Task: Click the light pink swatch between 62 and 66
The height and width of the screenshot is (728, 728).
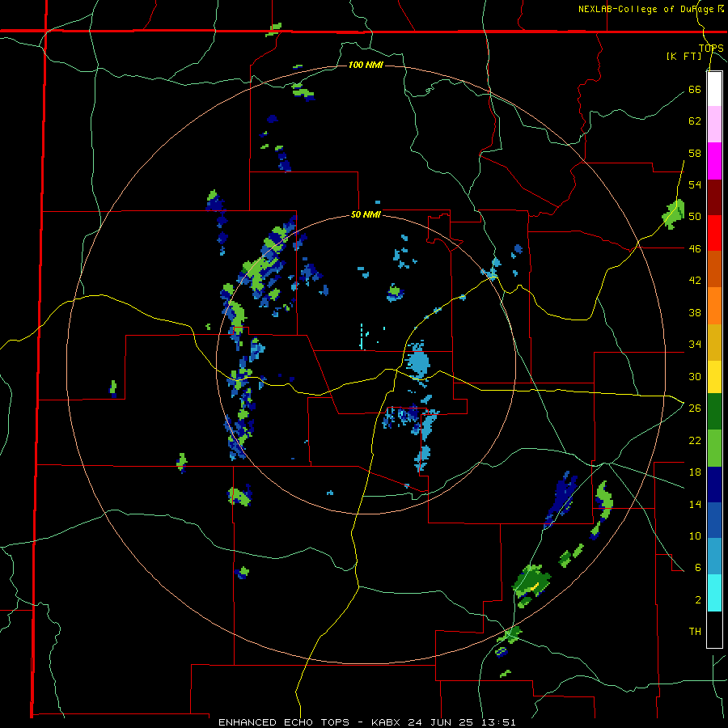Action: 714,125
